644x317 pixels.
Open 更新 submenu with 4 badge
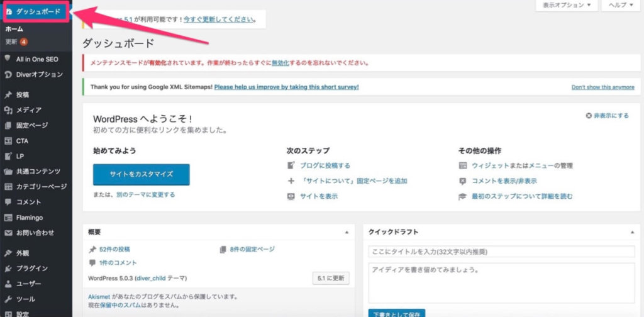coord(16,42)
